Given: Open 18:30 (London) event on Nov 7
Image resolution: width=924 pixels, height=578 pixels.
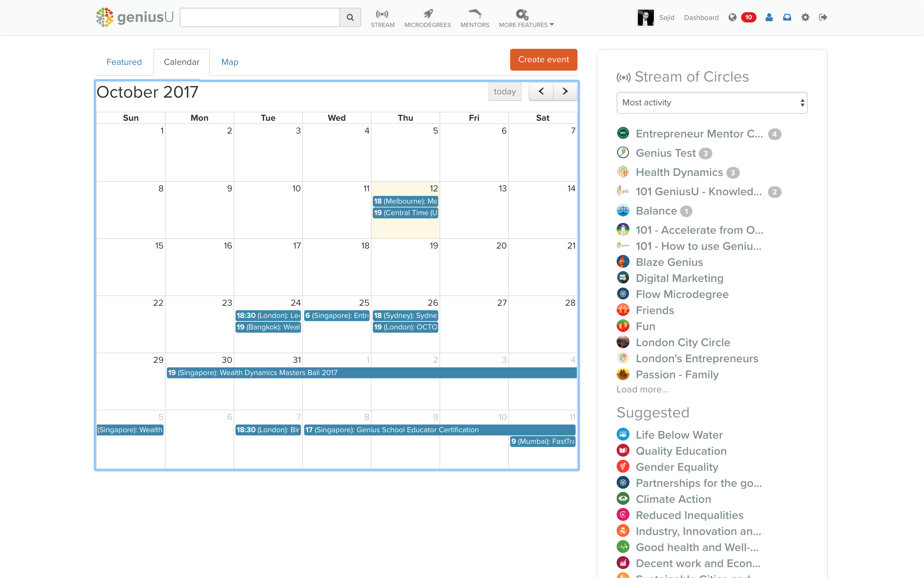Looking at the screenshot, I should (x=268, y=430).
